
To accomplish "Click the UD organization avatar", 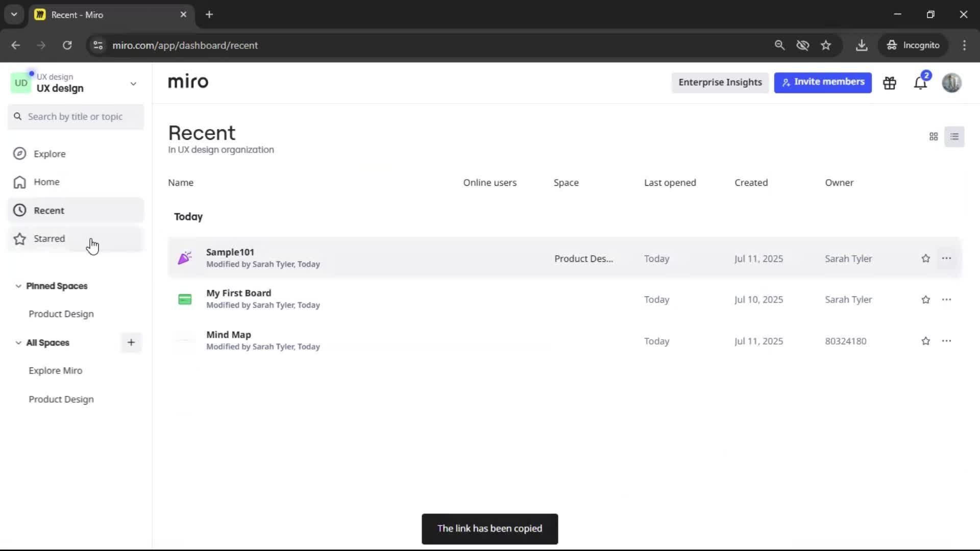I will point(21,83).
